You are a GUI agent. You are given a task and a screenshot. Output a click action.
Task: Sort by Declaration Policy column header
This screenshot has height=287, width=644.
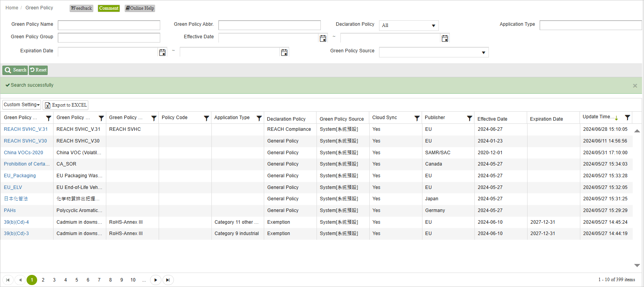[286, 119]
